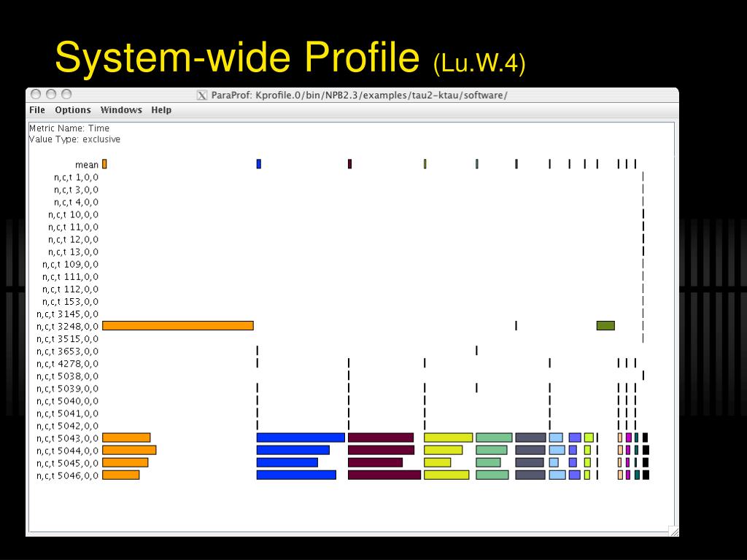
Task: Select row label n,c,t 5041,0,0
Action: (68, 413)
